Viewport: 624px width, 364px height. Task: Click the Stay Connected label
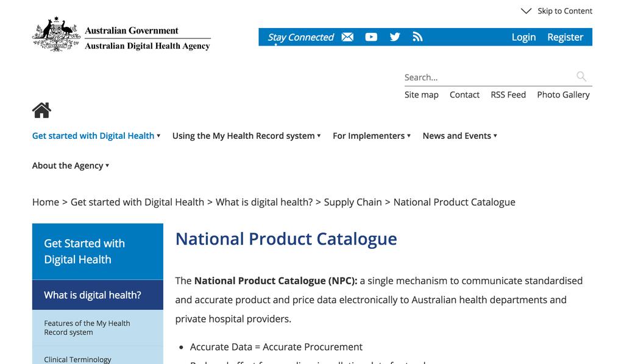(300, 37)
